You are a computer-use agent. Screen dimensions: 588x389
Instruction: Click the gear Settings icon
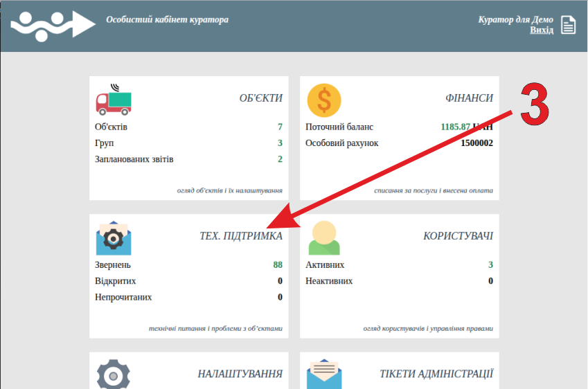pos(113,374)
